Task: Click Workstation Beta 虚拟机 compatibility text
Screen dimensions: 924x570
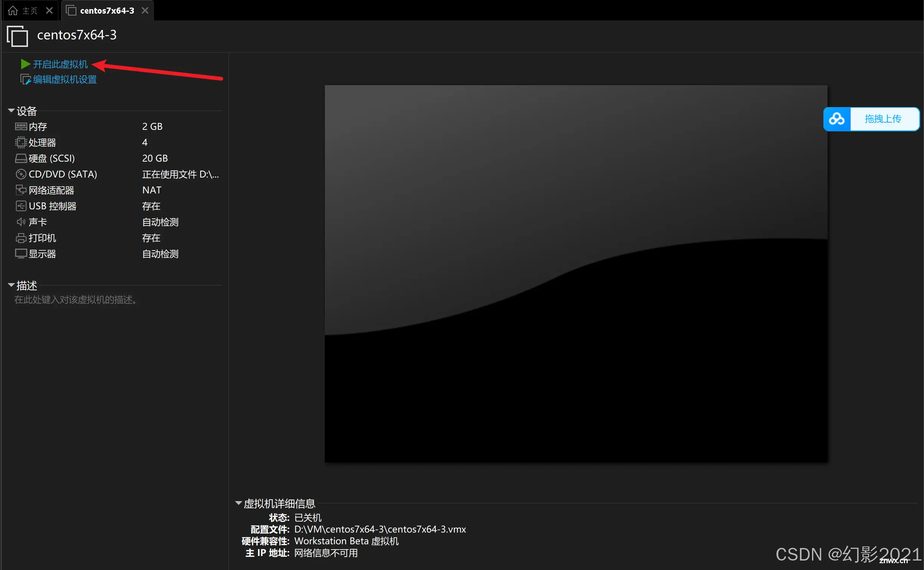Action: [x=346, y=541]
